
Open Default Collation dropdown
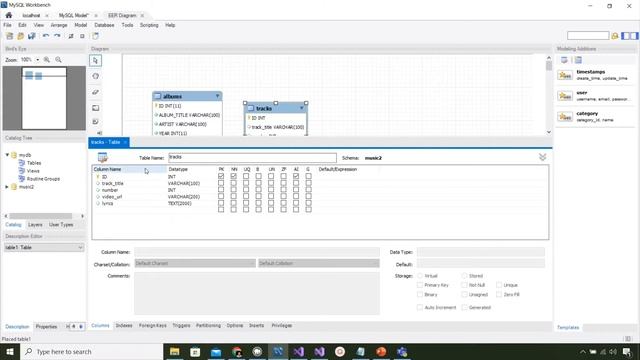coord(319,263)
